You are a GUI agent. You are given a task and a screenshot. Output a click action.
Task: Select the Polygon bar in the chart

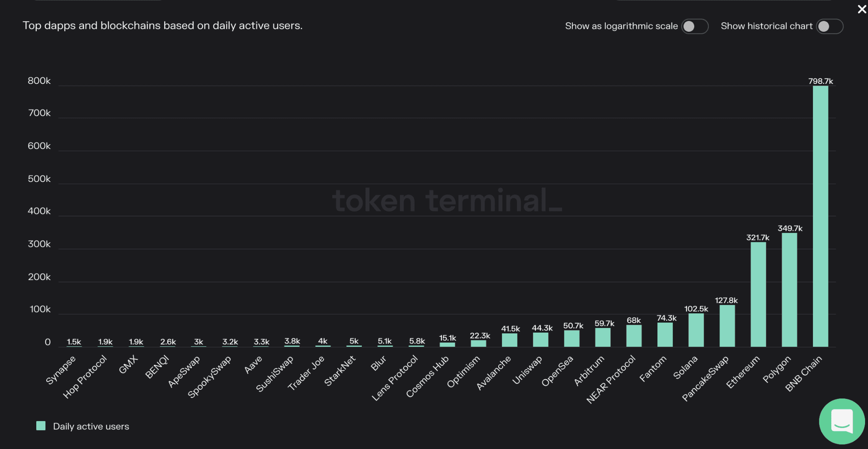point(789,290)
